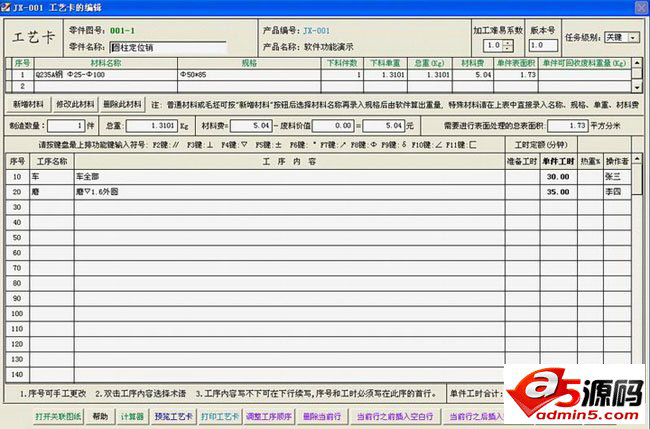Select material row 2 selector
650x429 pixels.
click(9, 86)
